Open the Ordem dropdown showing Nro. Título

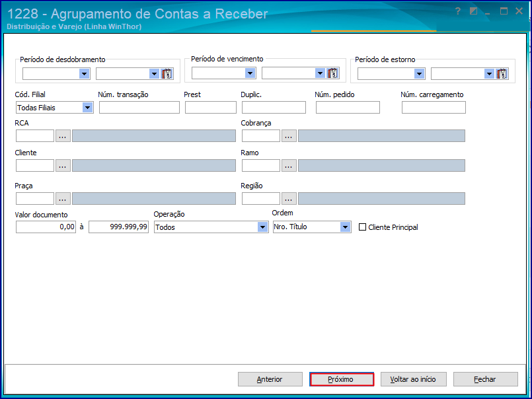click(345, 227)
